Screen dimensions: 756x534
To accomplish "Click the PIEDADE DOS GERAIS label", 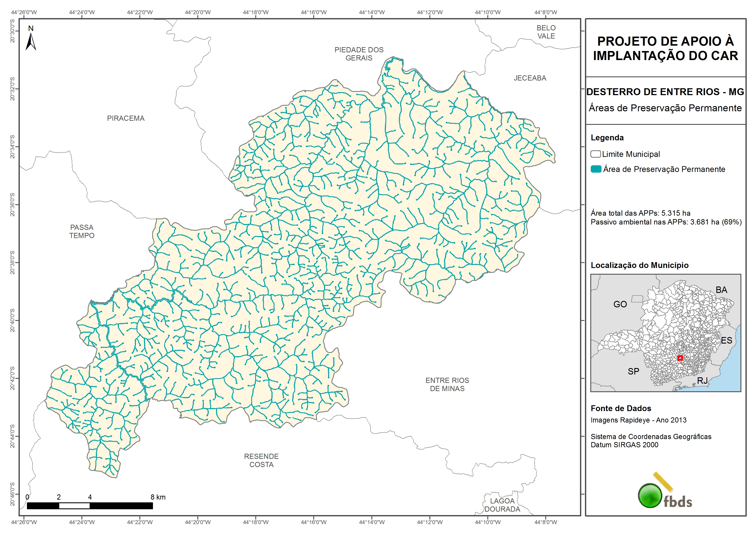I will tap(359, 54).
